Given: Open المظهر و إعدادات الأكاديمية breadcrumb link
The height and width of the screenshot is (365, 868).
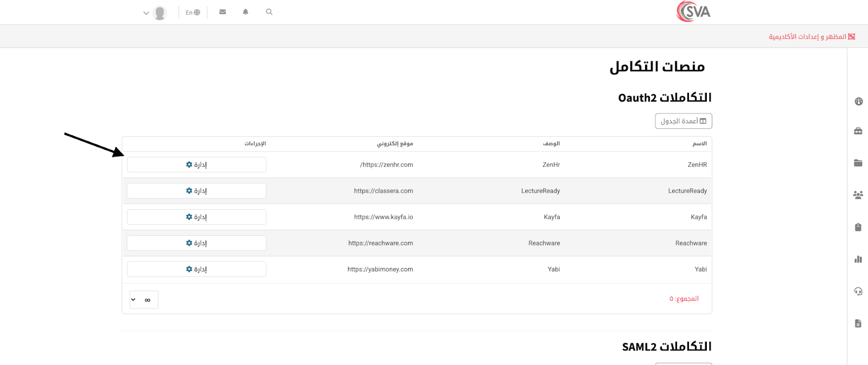Looking at the screenshot, I should coord(812,36).
